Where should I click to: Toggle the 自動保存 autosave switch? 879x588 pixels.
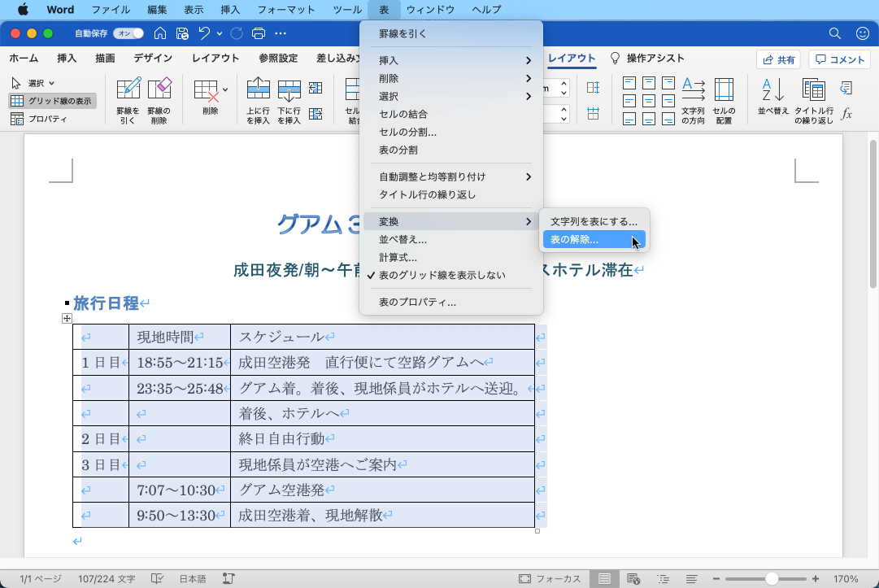(128, 33)
